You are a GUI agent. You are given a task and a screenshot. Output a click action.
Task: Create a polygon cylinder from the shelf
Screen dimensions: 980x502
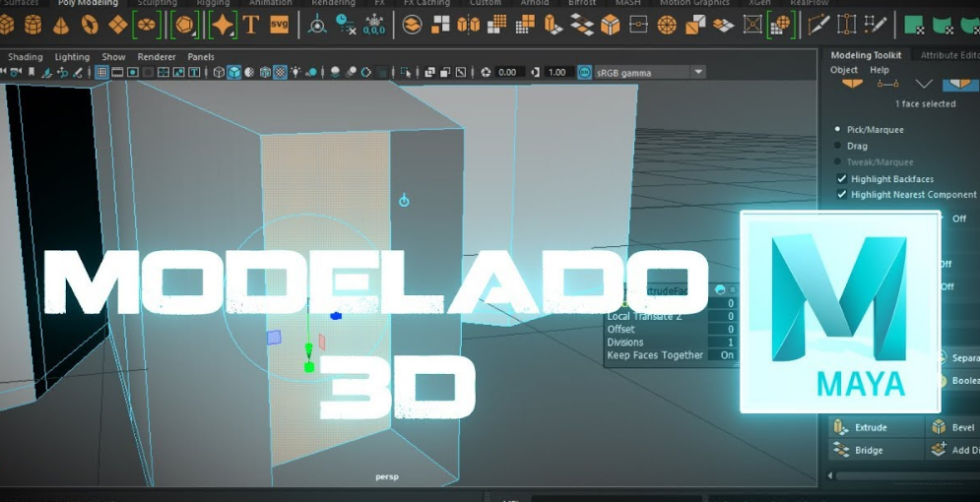tap(33, 25)
